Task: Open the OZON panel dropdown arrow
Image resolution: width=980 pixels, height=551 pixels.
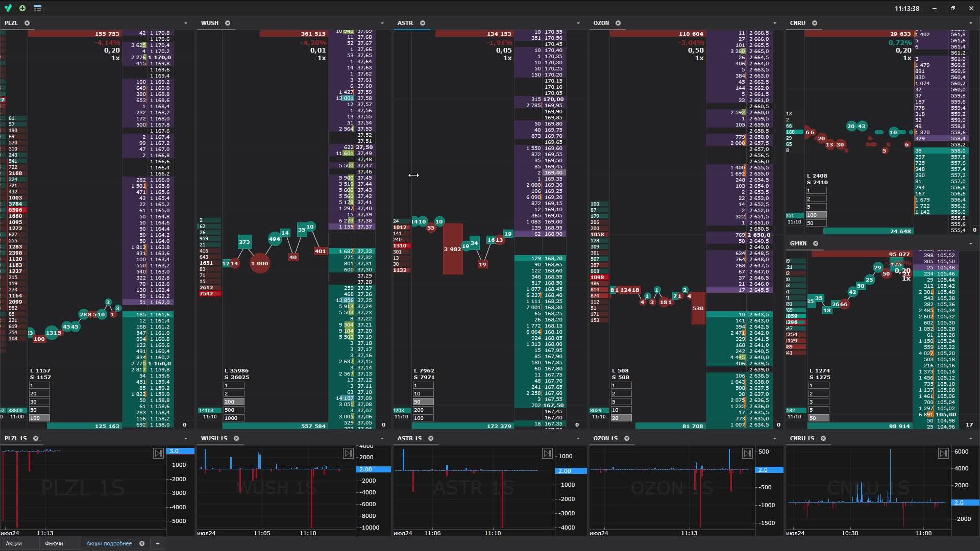Action: click(774, 23)
